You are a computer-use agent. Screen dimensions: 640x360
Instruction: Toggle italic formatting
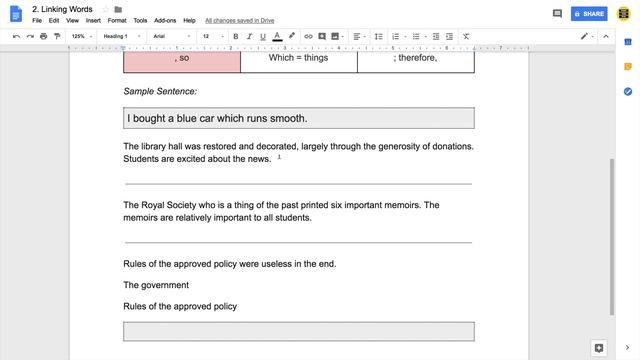249,36
